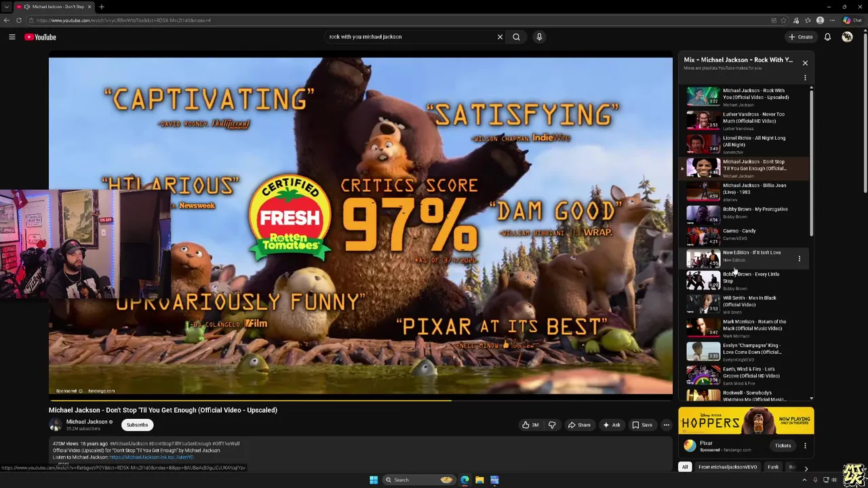Viewport: 868px width, 488px height.
Task: Open YouTube notifications bell
Action: point(827,37)
